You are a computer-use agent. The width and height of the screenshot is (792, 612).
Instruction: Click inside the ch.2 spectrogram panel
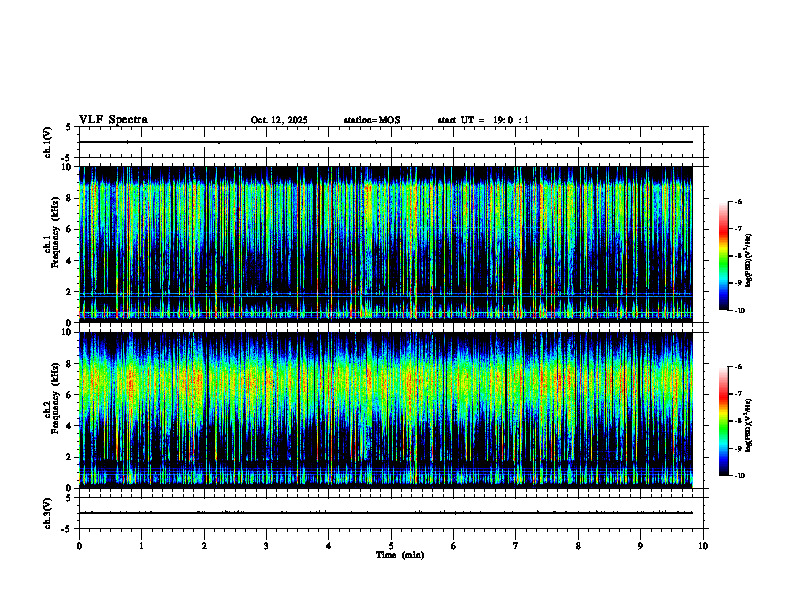[x=385, y=410]
